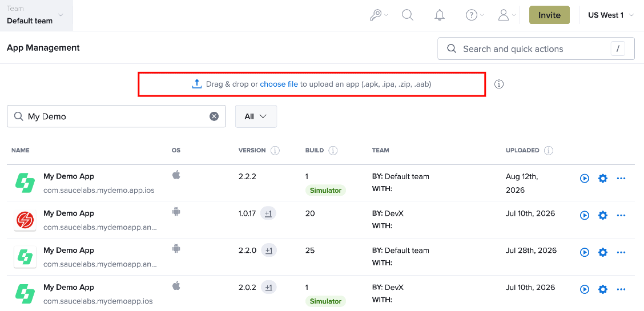Open the All platform filter dropdown

click(256, 116)
